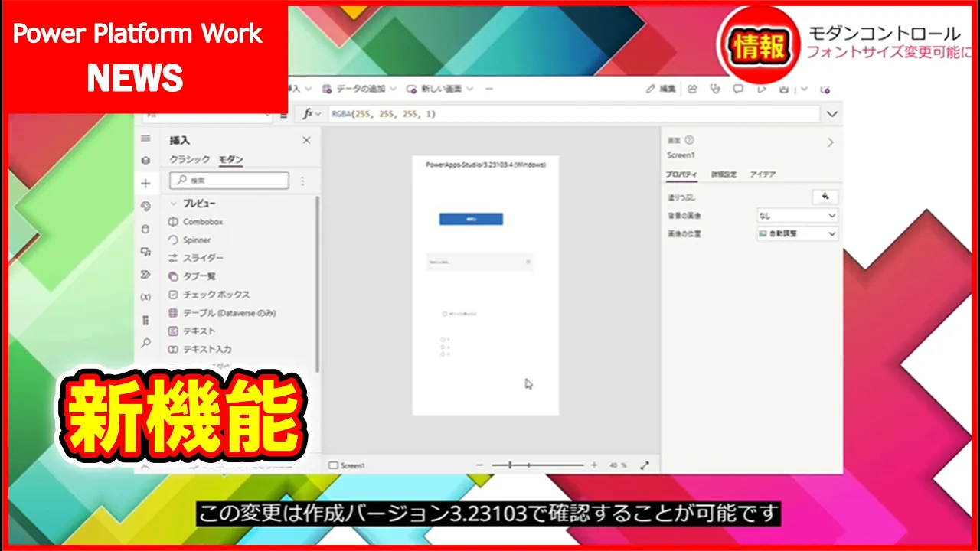Open the Media icon in sidebar
The image size is (980, 551).
click(x=145, y=252)
